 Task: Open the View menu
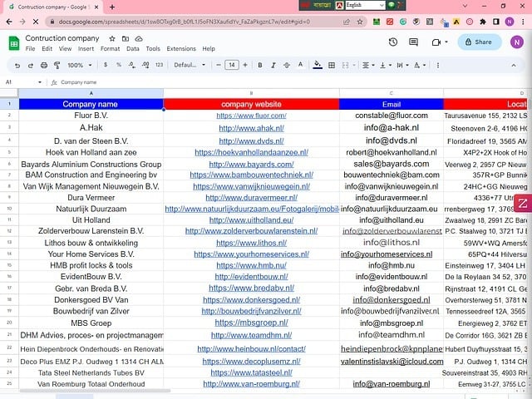tap(65, 49)
